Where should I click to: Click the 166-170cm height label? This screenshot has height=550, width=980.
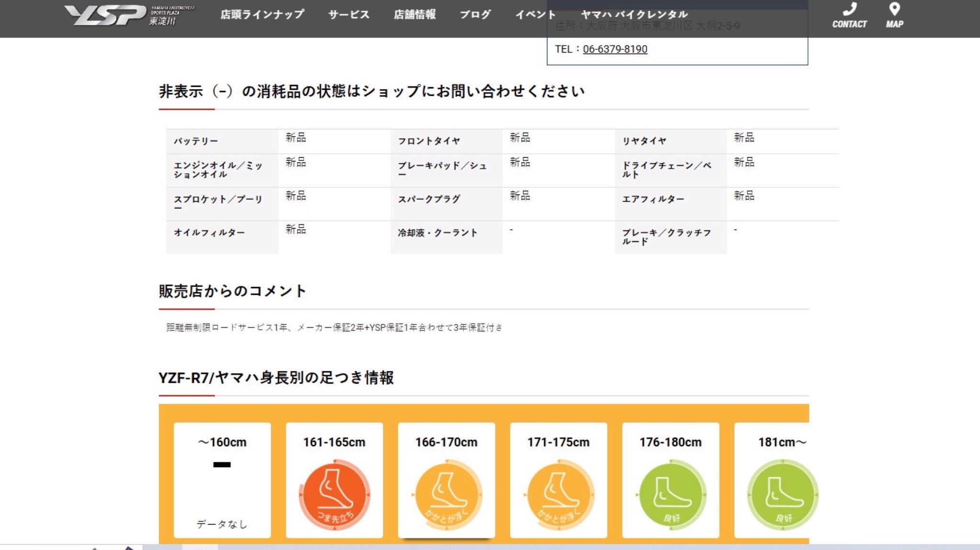[x=446, y=442]
